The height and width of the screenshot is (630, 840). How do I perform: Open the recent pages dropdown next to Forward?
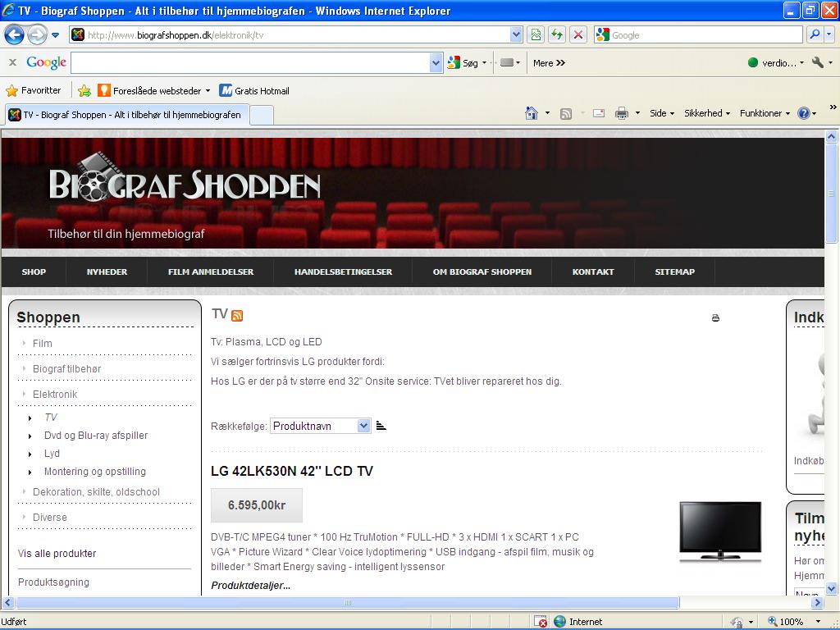click(x=55, y=35)
